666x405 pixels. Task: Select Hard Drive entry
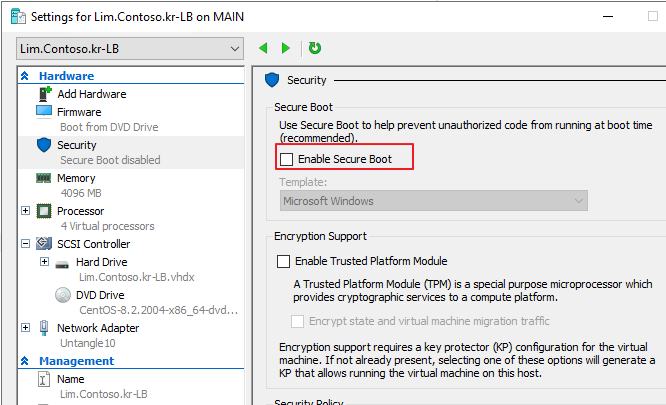pos(102,262)
